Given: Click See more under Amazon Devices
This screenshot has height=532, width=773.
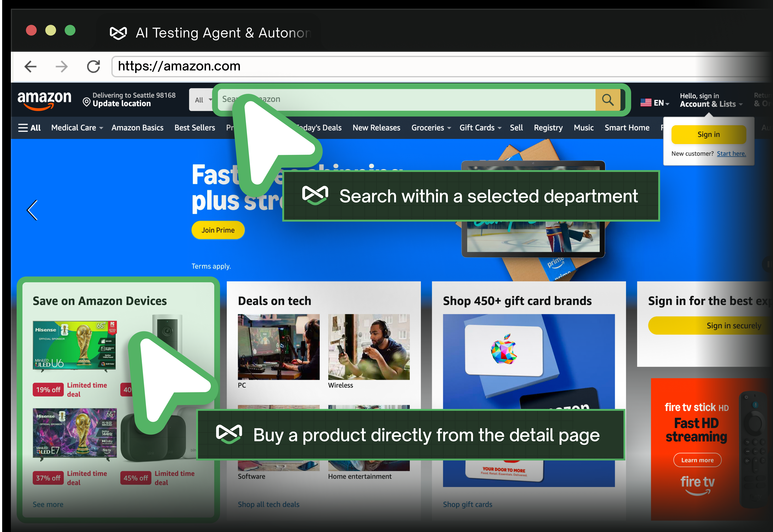Looking at the screenshot, I should click(48, 504).
